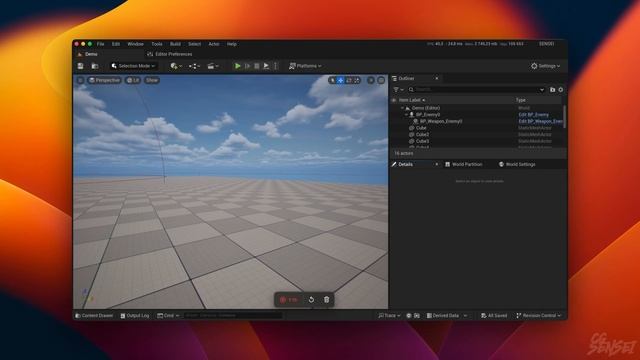Close the Outliner tab
Image resolution: width=640 pixels, height=360 pixels.
click(x=437, y=78)
